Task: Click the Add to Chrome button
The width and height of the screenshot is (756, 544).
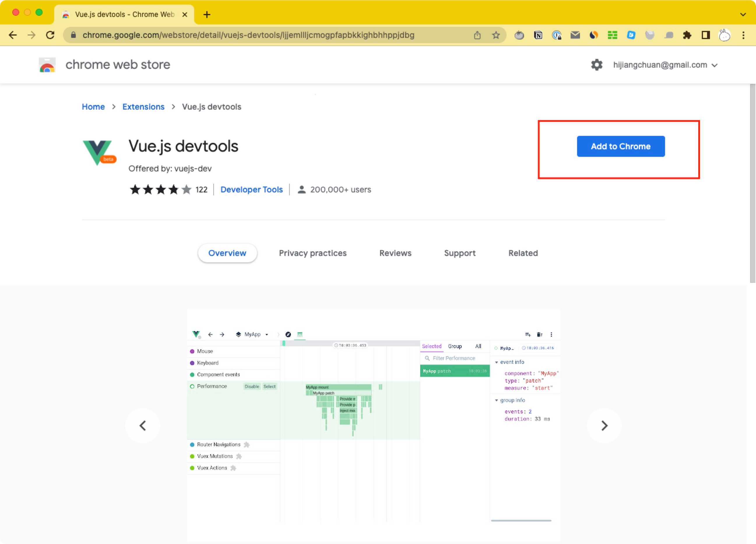Action: pyautogui.click(x=621, y=146)
